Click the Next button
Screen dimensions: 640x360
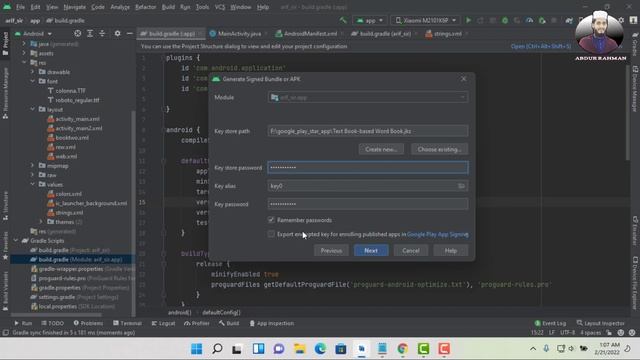tap(371, 250)
